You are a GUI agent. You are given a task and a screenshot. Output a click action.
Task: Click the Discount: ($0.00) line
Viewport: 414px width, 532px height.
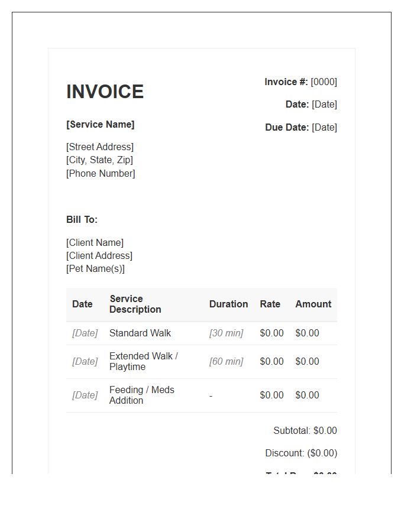pyautogui.click(x=301, y=453)
